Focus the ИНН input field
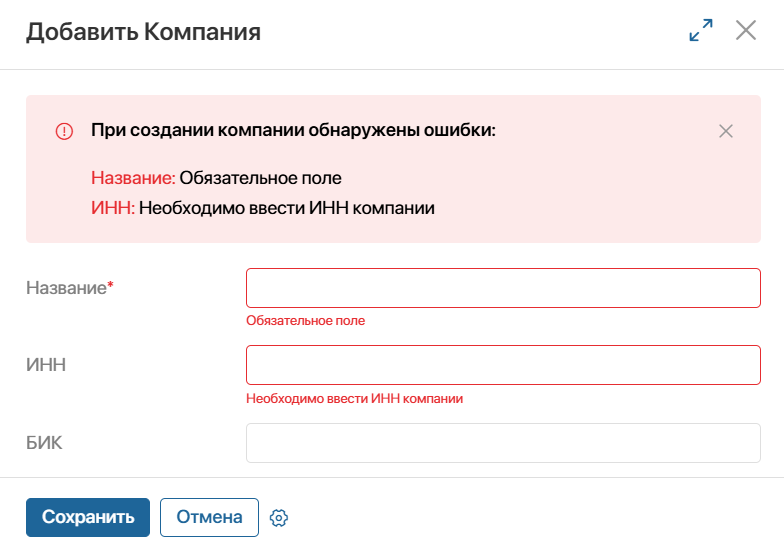784x555 pixels. [x=503, y=365]
